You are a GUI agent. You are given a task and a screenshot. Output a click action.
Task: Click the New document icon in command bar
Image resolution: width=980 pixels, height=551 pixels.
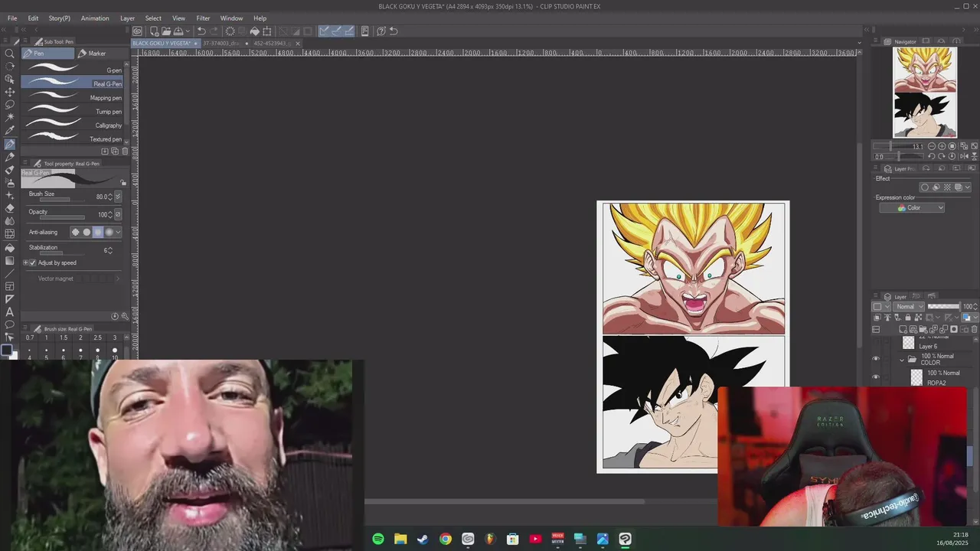click(154, 31)
